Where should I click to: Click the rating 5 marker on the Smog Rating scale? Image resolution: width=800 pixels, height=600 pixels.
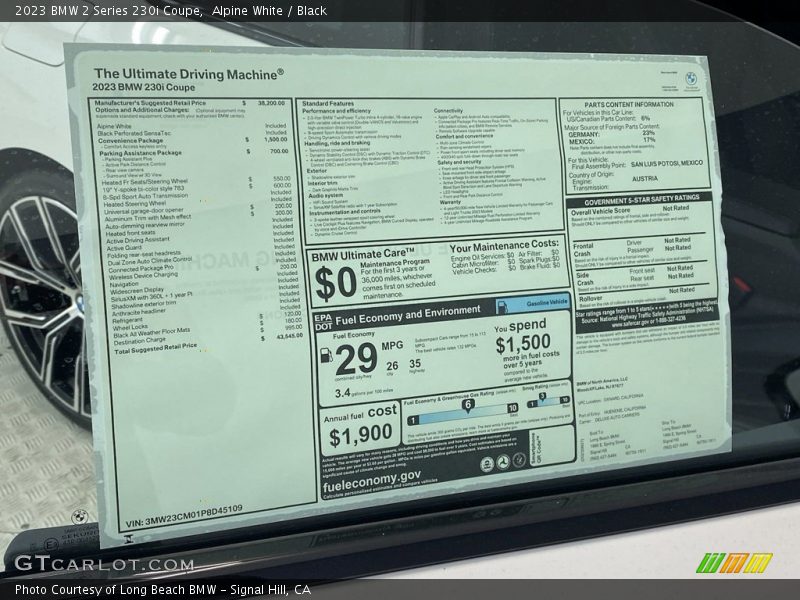tap(542, 396)
